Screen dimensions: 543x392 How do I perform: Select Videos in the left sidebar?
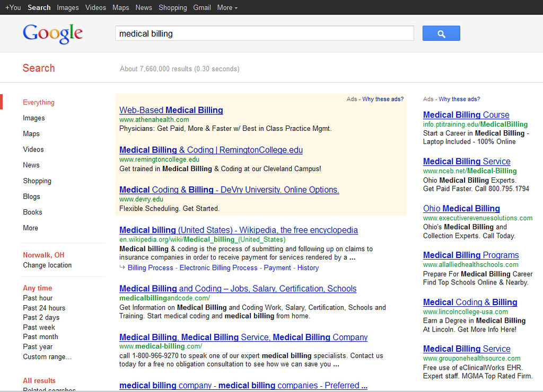pos(33,149)
